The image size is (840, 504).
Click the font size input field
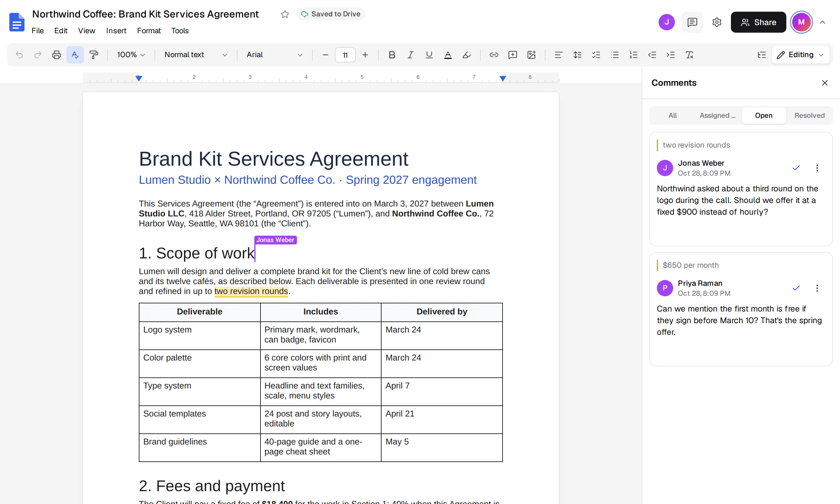click(x=345, y=55)
